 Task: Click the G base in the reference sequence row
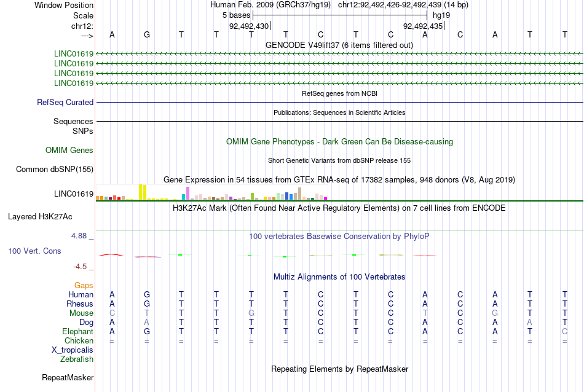pyautogui.click(x=147, y=34)
